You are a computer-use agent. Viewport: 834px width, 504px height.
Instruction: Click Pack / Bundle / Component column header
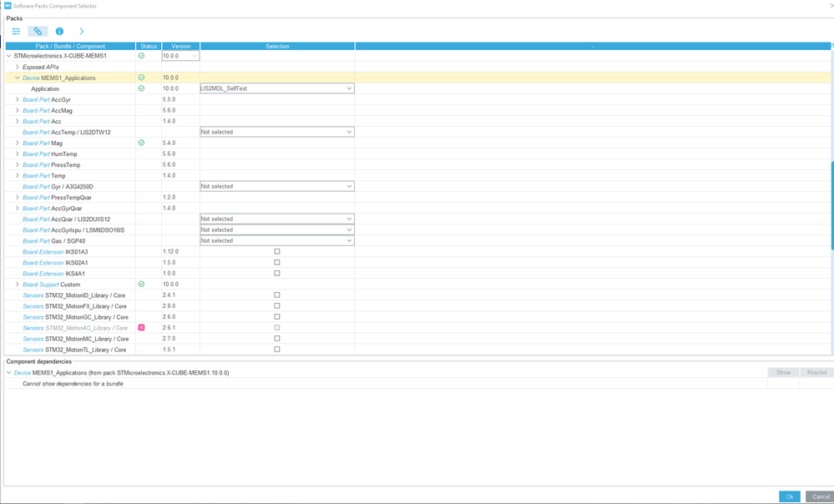click(x=70, y=46)
